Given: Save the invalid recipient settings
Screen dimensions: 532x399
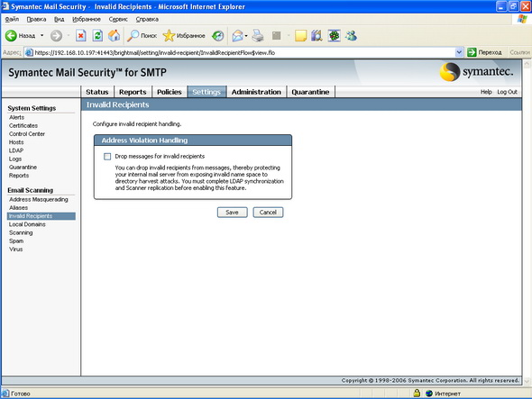Looking at the screenshot, I should click(232, 213).
